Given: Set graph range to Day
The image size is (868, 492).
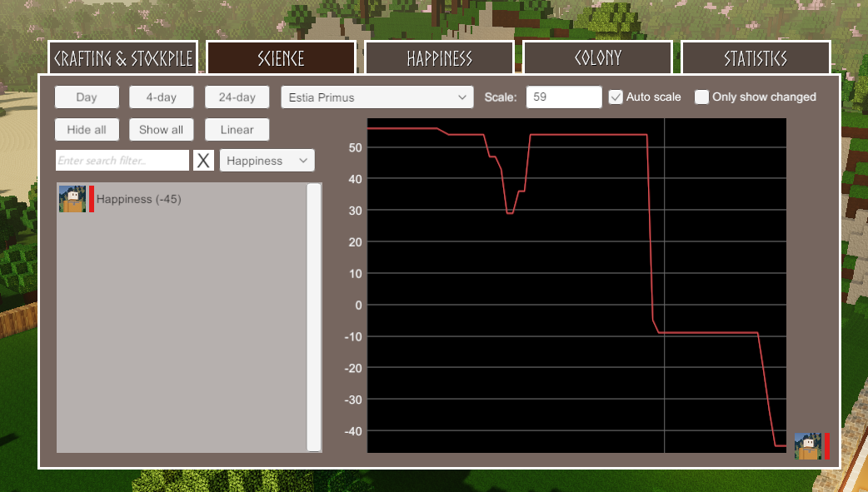Looking at the screenshot, I should [87, 97].
